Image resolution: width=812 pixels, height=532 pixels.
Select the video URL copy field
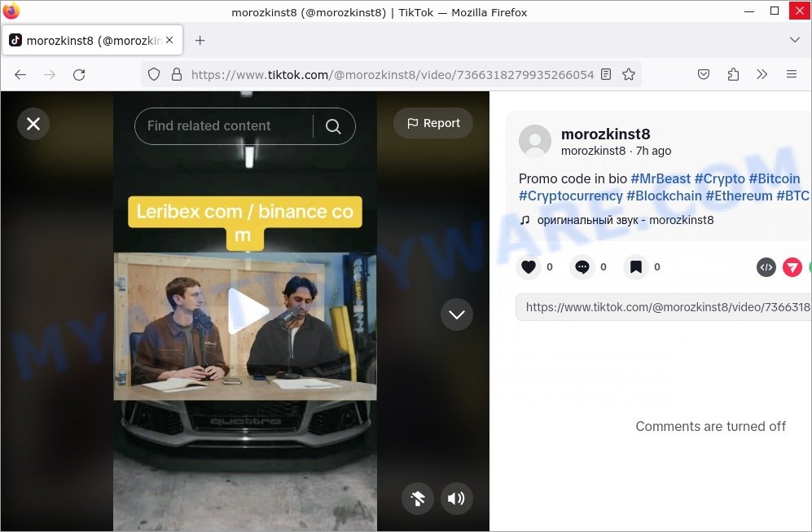664,307
